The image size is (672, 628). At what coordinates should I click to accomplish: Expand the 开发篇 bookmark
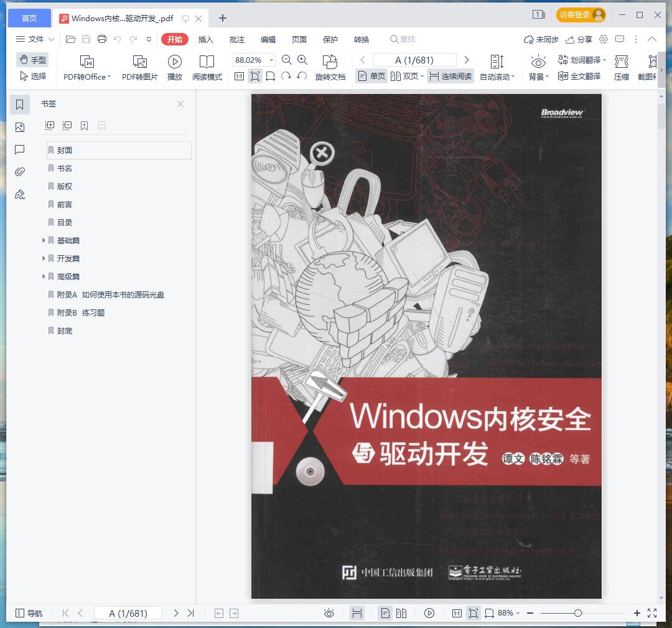pos(44,258)
